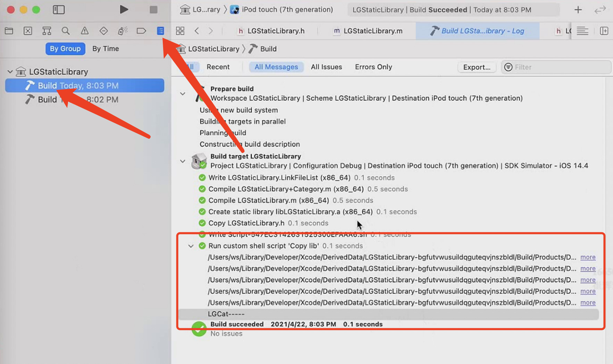
Task: Collapse LGStaticLibrary group in navigator
Action: (x=10, y=72)
